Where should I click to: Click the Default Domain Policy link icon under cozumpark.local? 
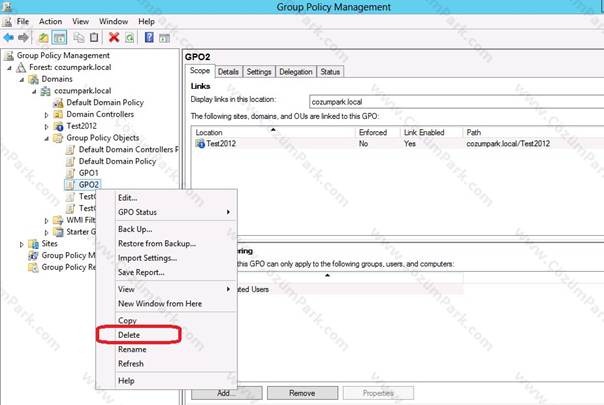point(58,103)
